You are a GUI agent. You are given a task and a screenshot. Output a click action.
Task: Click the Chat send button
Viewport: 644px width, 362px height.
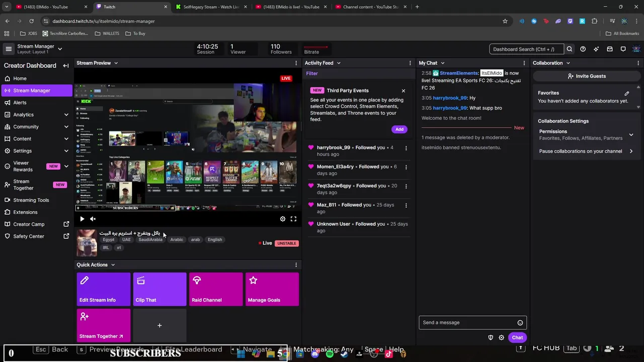coord(517,338)
